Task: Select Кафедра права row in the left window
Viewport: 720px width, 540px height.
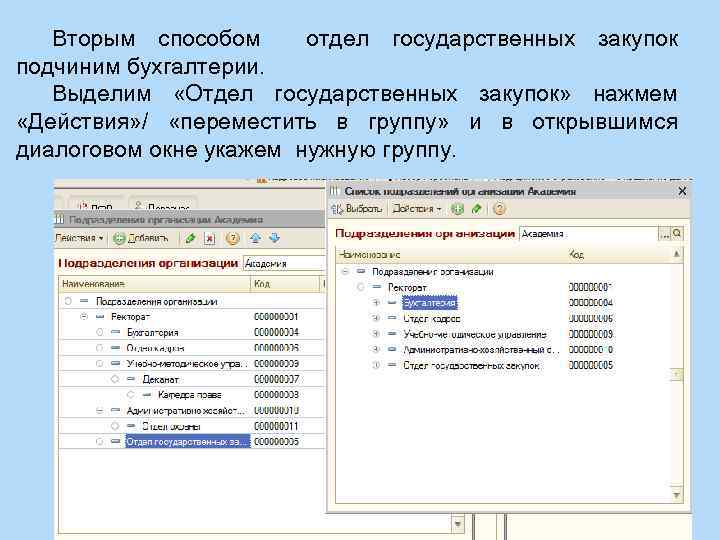Action: pyautogui.click(x=190, y=395)
